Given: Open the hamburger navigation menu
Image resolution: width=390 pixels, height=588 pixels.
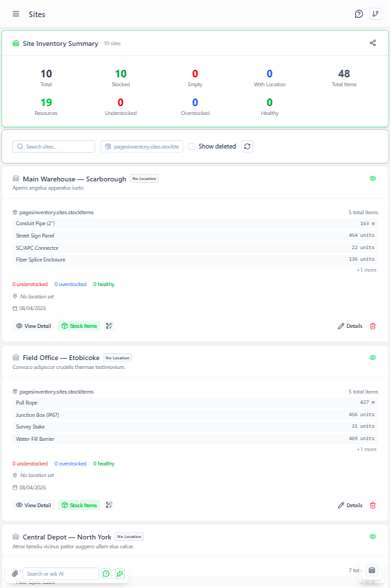Looking at the screenshot, I should (16, 14).
